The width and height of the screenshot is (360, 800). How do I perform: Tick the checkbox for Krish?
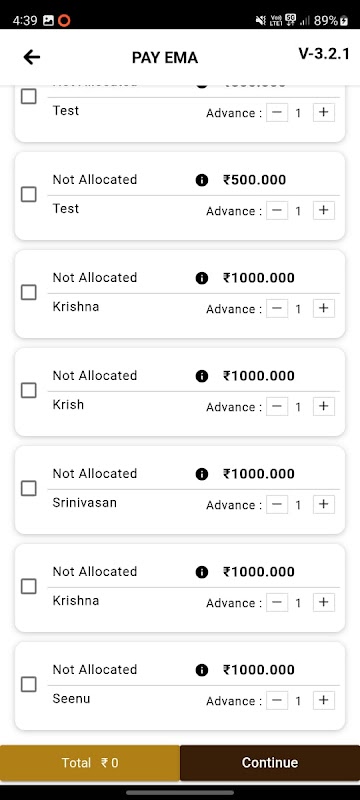[x=29, y=390]
